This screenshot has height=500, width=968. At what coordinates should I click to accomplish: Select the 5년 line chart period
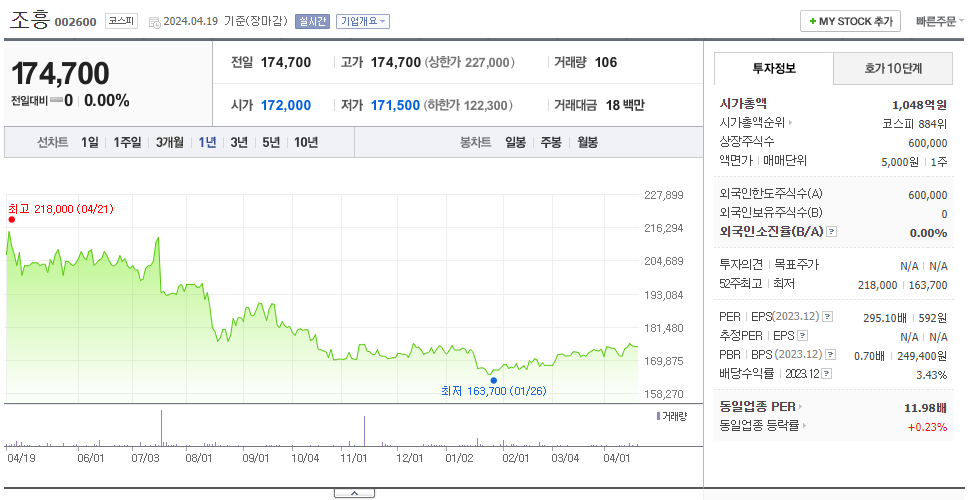(x=271, y=143)
